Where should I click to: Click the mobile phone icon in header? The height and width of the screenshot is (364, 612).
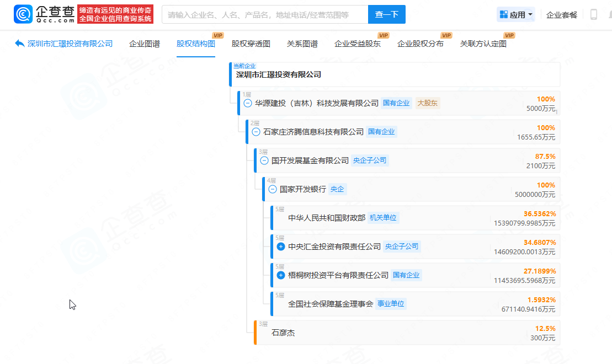(x=594, y=14)
